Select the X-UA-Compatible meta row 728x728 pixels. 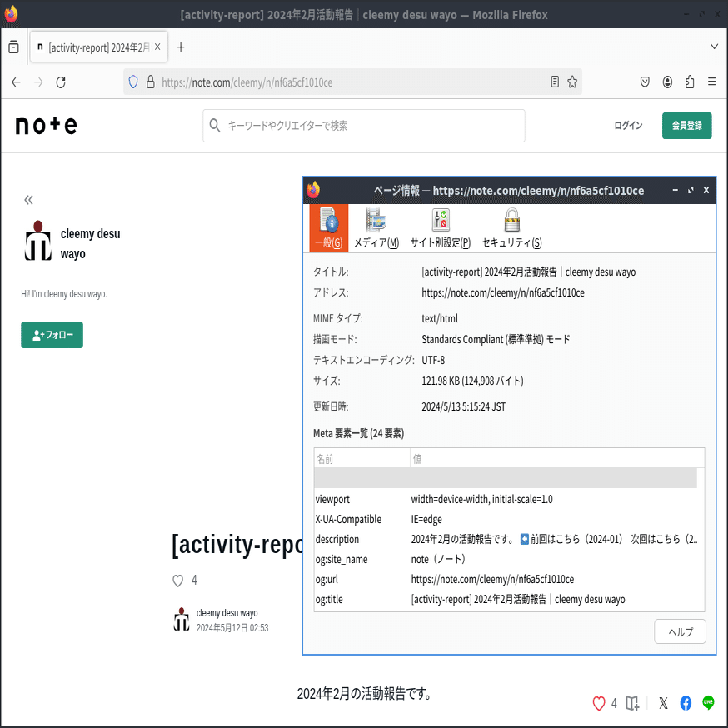tap(506, 519)
